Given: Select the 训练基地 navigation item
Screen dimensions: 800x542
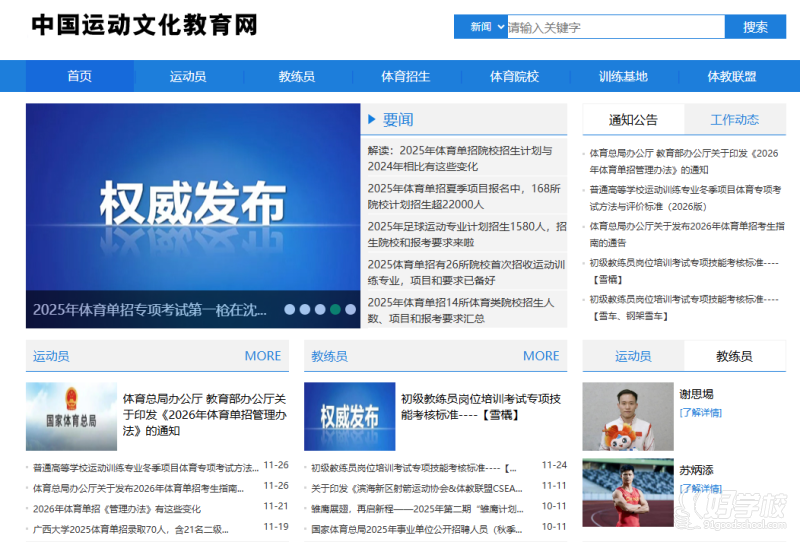Looking at the screenshot, I should tap(623, 76).
